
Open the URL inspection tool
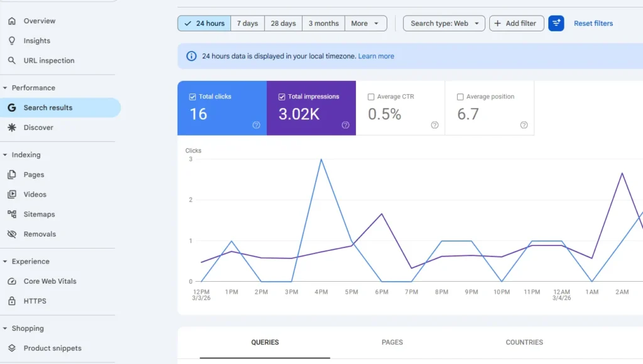48,60
